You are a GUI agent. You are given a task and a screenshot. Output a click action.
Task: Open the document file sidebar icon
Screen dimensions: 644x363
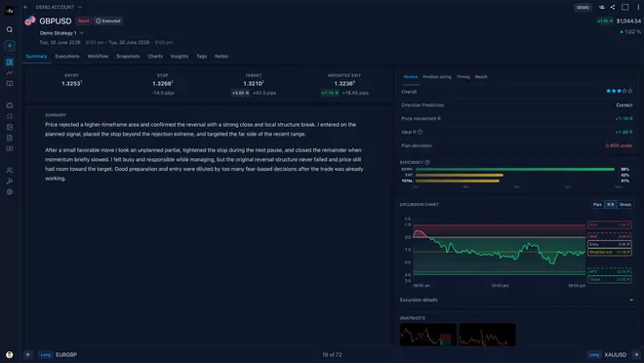(10, 138)
